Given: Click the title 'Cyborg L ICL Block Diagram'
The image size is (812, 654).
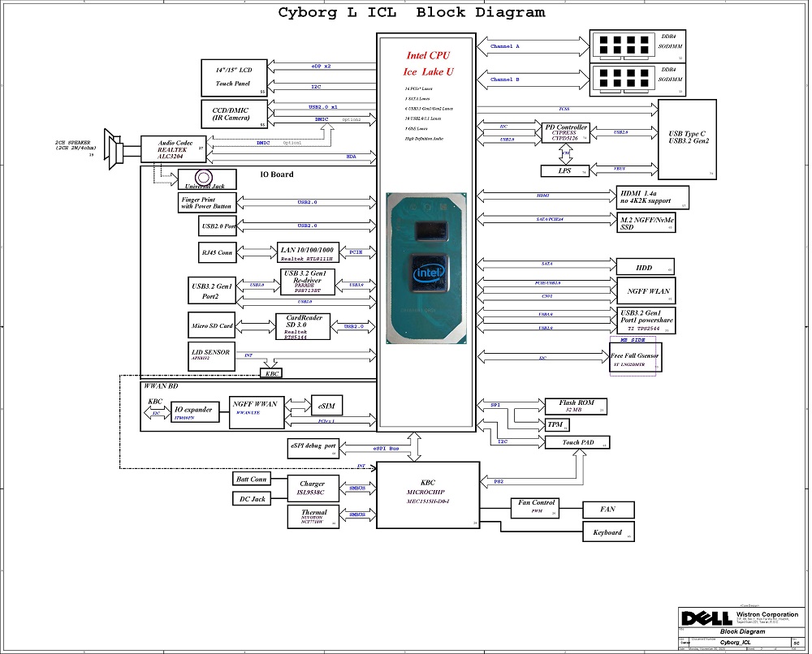Looking at the screenshot, I should [x=412, y=12].
